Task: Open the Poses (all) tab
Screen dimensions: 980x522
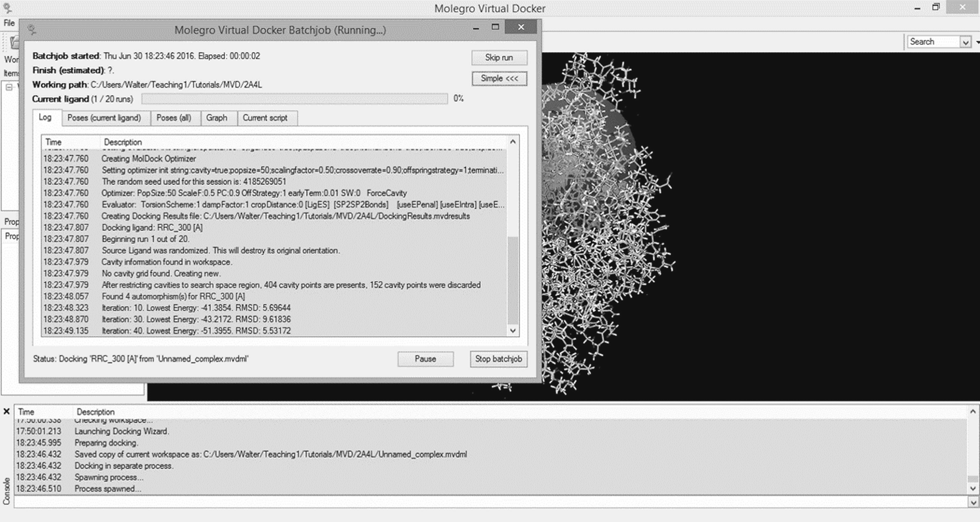Action: [x=174, y=118]
